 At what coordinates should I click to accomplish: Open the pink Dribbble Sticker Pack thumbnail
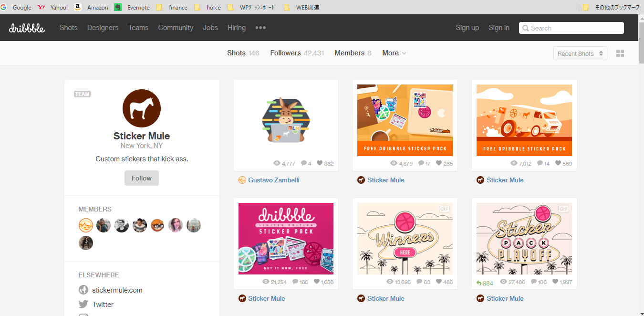[x=286, y=239]
